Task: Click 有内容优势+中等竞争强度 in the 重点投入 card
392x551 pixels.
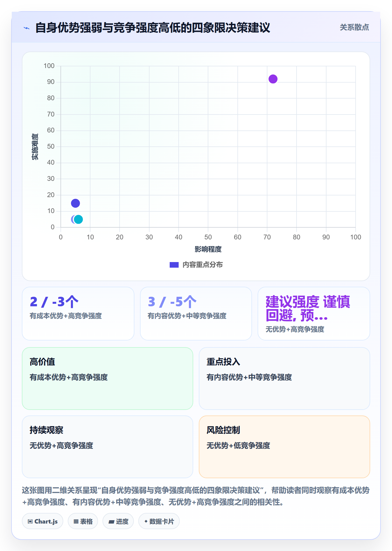Action: tap(249, 377)
